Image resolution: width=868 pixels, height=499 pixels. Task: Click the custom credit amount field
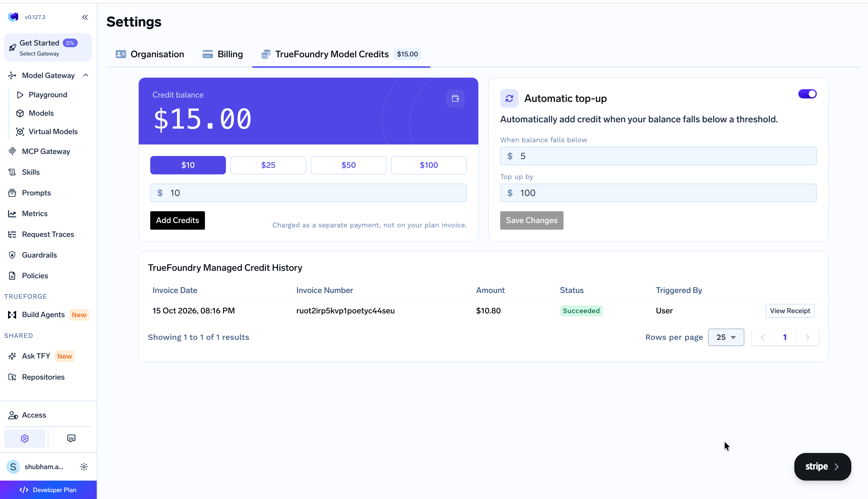click(x=309, y=193)
